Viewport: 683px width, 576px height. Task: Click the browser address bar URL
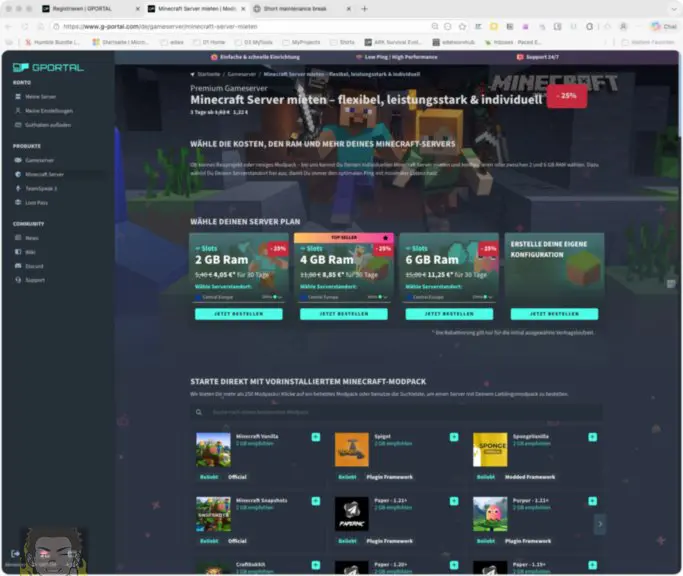160,27
